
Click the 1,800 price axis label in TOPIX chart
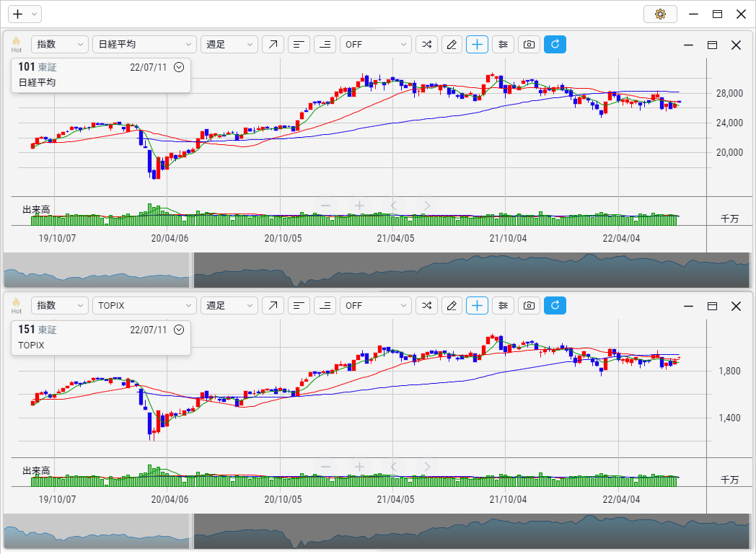tap(729, 371)
